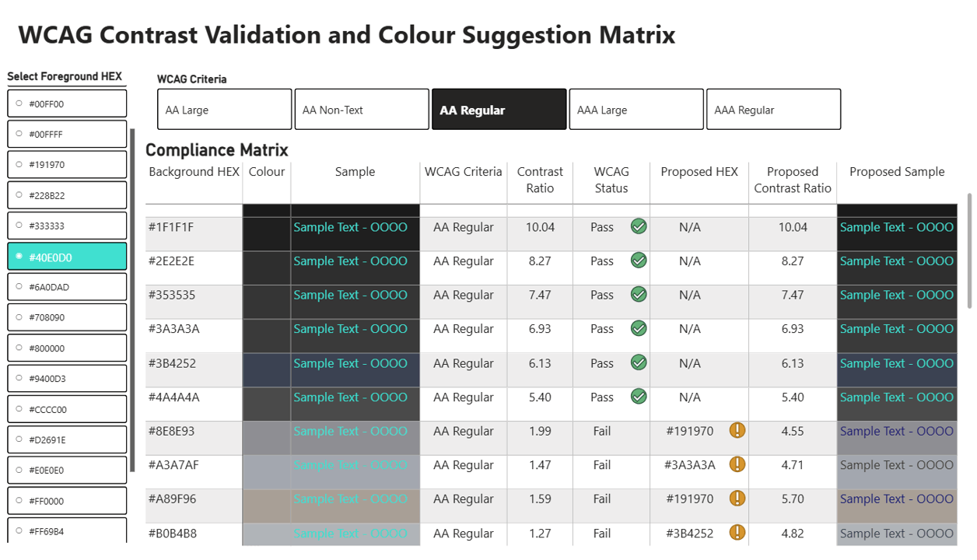Choose the #191970 foreground option
977x560 pixels.
pyautogui.click(x=67, y=164)
